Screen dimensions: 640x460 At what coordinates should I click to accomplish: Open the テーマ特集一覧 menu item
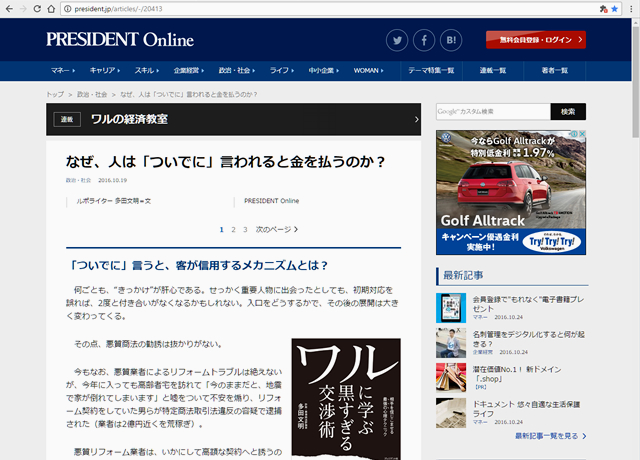pyautogui.click(x=431, y=71)
